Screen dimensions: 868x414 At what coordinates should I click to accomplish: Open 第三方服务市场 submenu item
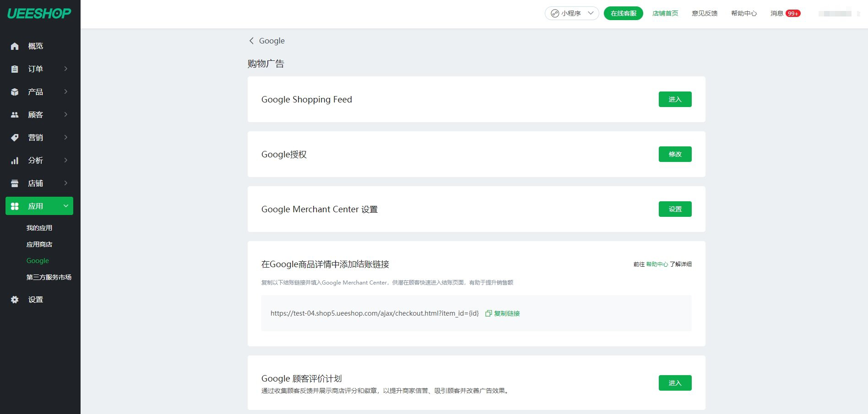pyautogui.click(x=49, y=277)
